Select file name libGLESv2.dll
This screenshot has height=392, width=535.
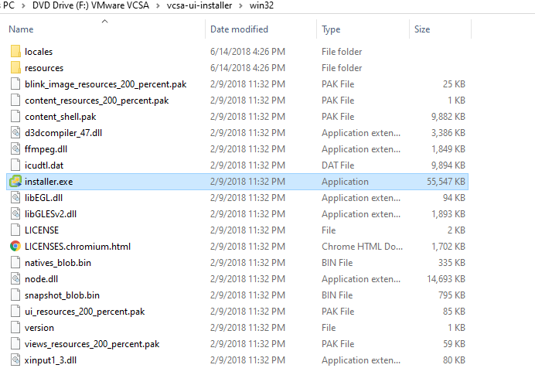[50, 214]
